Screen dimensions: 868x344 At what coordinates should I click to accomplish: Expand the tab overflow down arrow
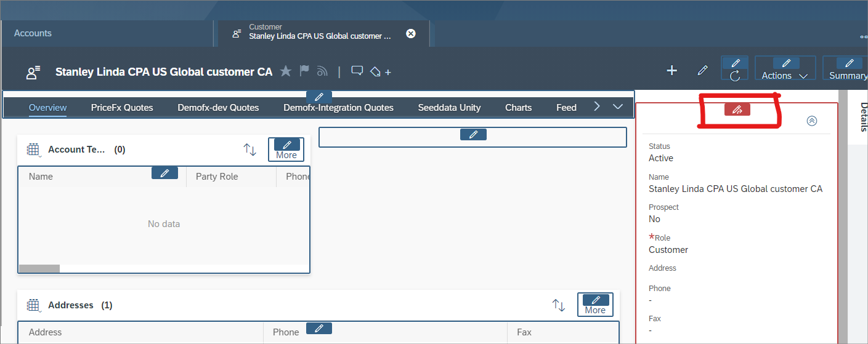click(619, 107)
